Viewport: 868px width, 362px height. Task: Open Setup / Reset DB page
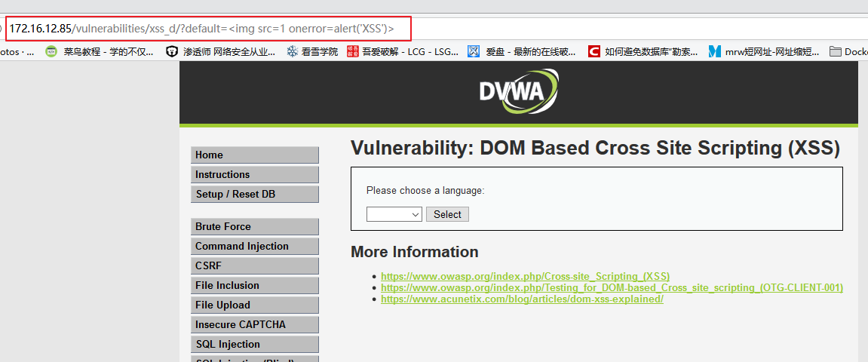click(254, 195)
